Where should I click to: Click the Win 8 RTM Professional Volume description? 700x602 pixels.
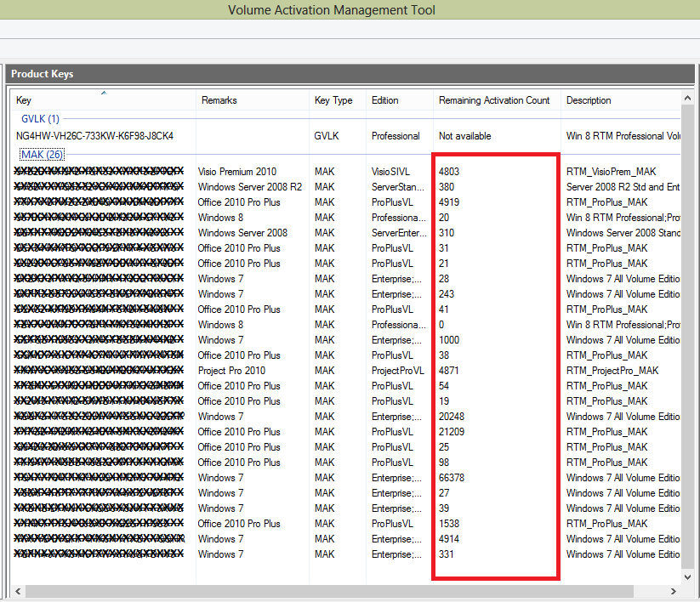tap(623, 136)
